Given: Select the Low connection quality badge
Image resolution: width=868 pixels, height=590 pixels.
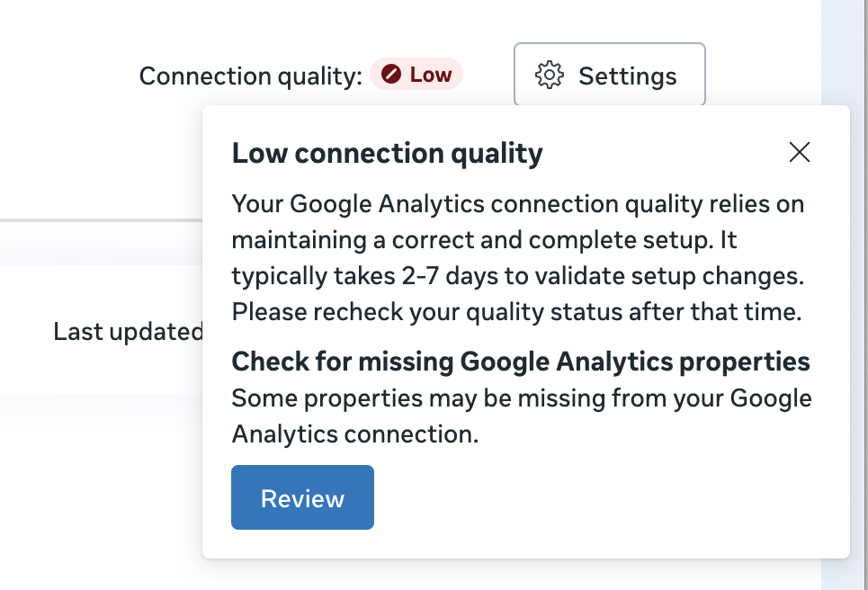Looking at the screenshot, I should point(416,74).
